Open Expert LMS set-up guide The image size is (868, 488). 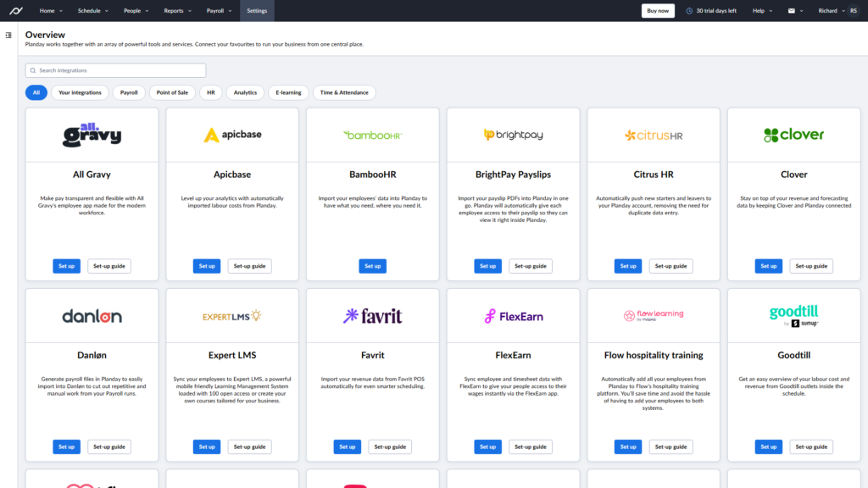(x=250, y=447)
